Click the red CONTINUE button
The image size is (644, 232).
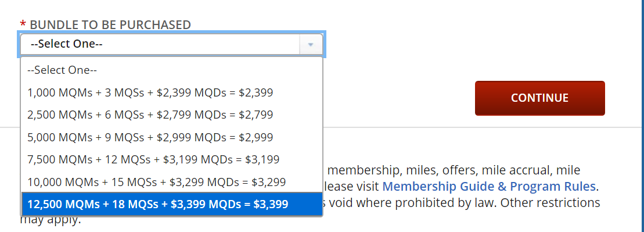[x=539, y=98]
